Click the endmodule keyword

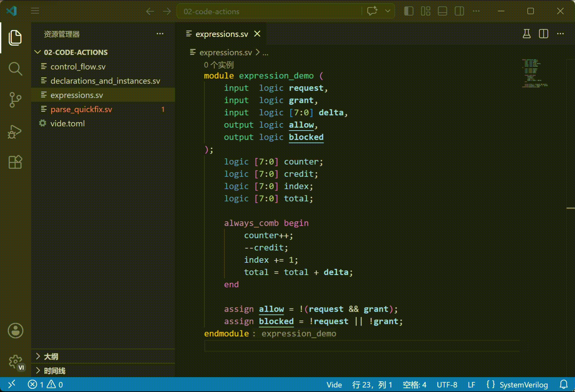pyautogui.click(x=227, y=334)
